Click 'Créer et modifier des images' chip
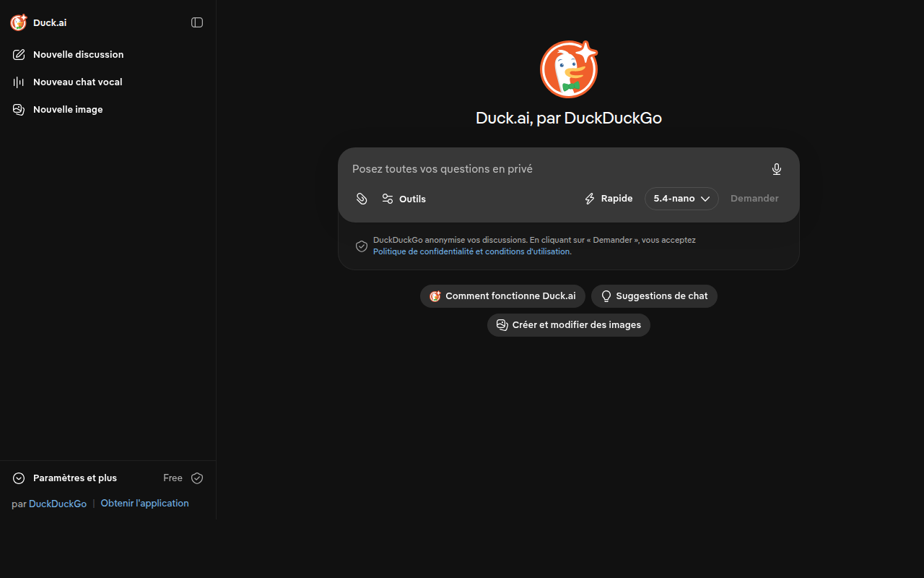Viewport: 924px width, 578px height. click(x=569, y=325)
